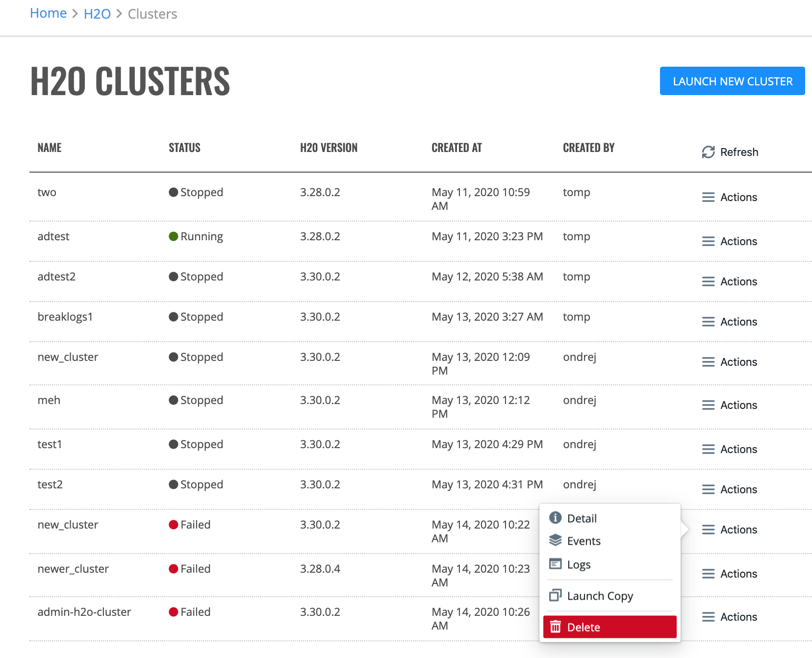Click the Delete trash can icon
The image size is (812, 658).
tap(555, 627)
